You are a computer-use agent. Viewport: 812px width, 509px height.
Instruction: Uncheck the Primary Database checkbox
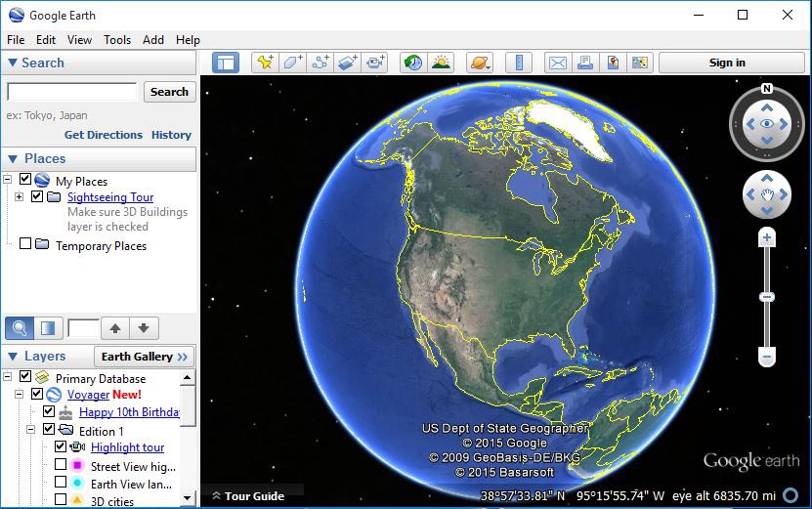click(x=24, y=376)
